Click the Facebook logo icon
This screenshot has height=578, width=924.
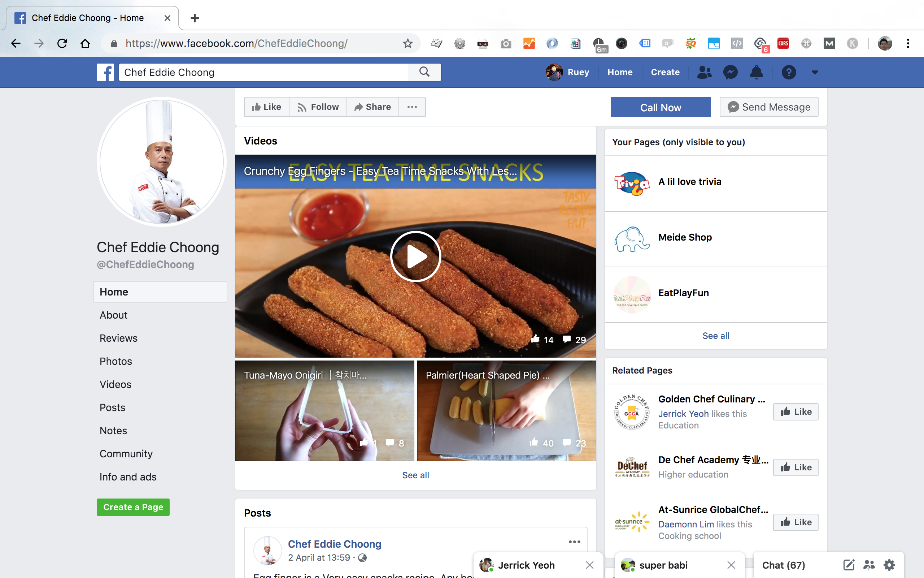tap(105, 72)
